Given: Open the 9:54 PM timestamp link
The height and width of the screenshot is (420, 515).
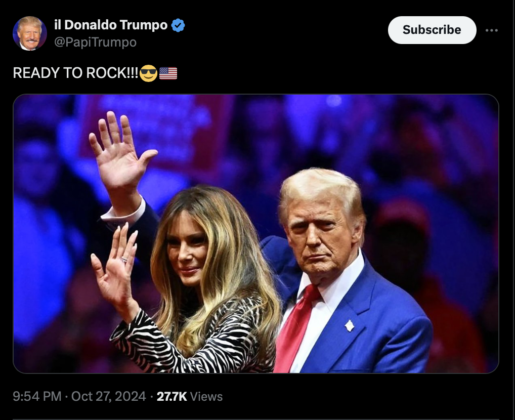Looking at the screenshot, I should (37, 396).
